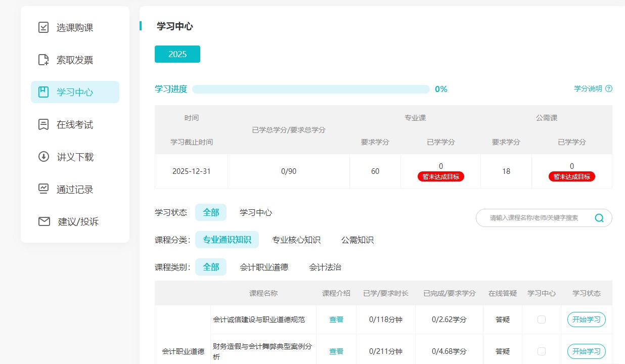Image resolution: width=625 pixels, height=364 pixels.
Task: Check 学习中心 box for 财务造假与会计舞弊典型案例分析
Action: pos(542,351)
